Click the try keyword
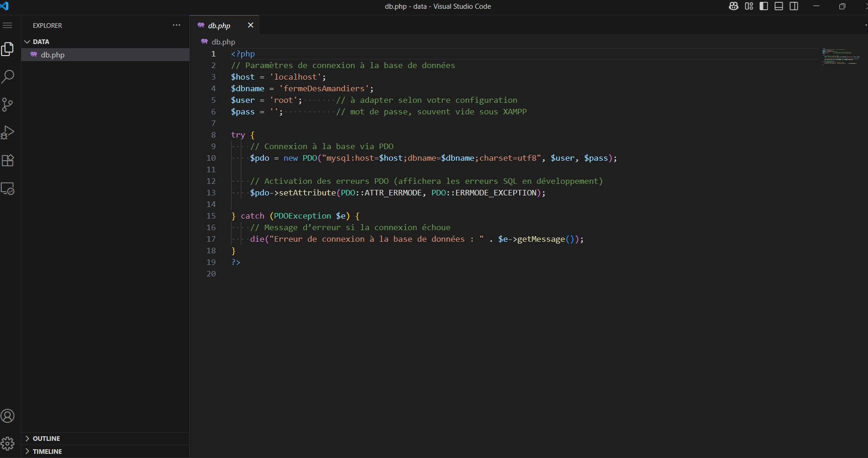The width and height of the screenshot is (868, 458). click(238, 135)
